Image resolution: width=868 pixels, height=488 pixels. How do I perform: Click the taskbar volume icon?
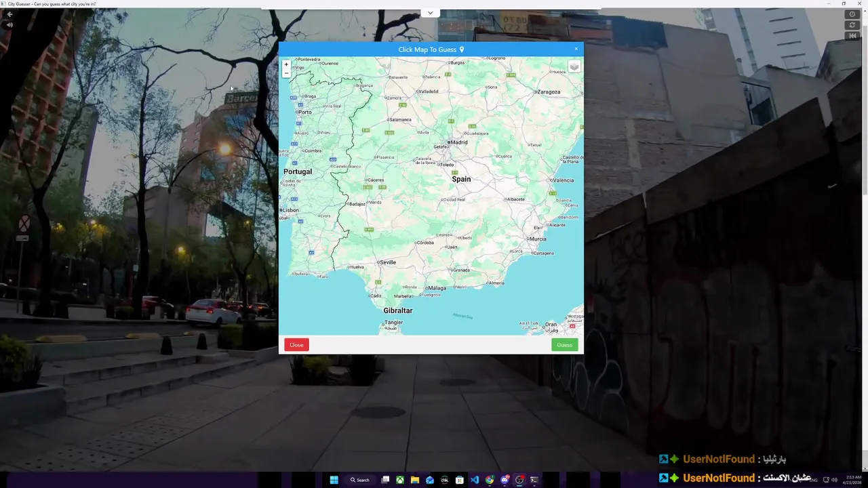(x=834, y=480)
